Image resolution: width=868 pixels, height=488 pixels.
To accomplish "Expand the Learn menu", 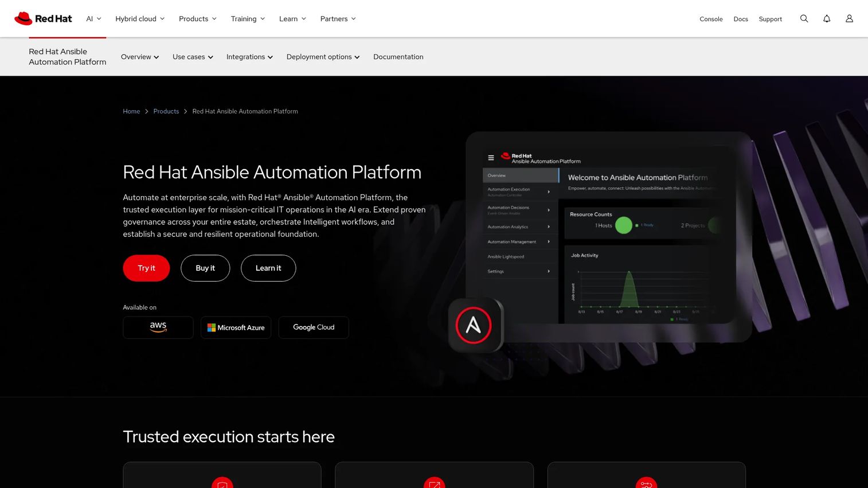I will point(292,18).
